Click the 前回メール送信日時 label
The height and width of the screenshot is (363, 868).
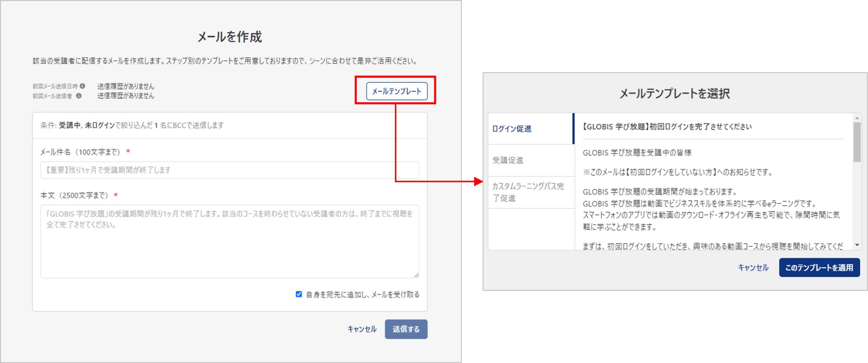(x=55, y=86)
